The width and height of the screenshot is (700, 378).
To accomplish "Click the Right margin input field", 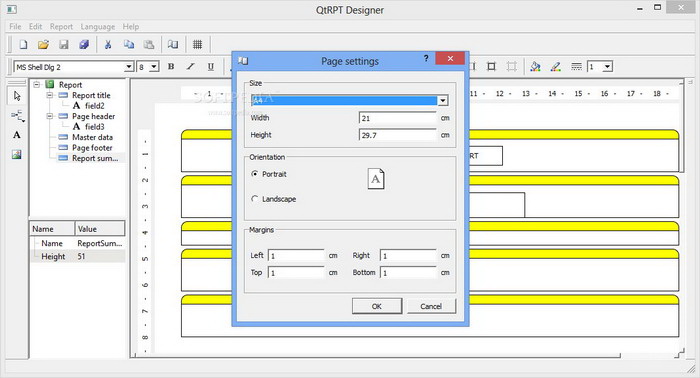I will [x=408, y=256].
